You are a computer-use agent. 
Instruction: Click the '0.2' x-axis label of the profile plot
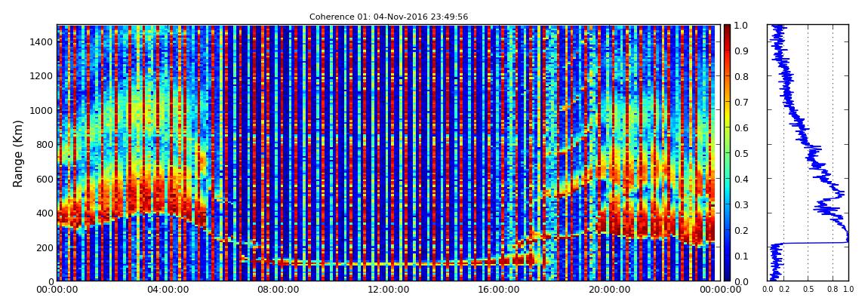(784, 290)
